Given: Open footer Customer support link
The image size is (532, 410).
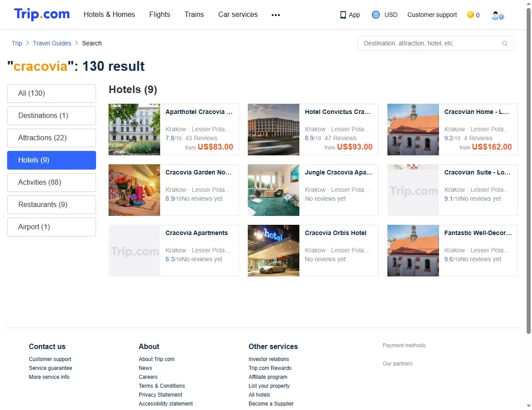Looking at the screenshot, I should point(50,359).
